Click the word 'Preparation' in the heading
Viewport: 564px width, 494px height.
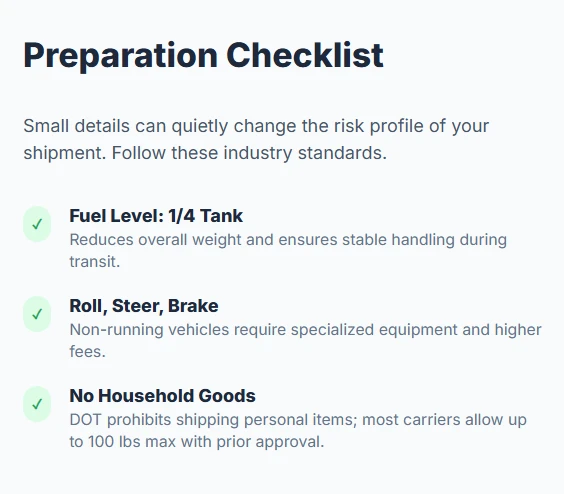pyautogui.click(x=120, y=56)
